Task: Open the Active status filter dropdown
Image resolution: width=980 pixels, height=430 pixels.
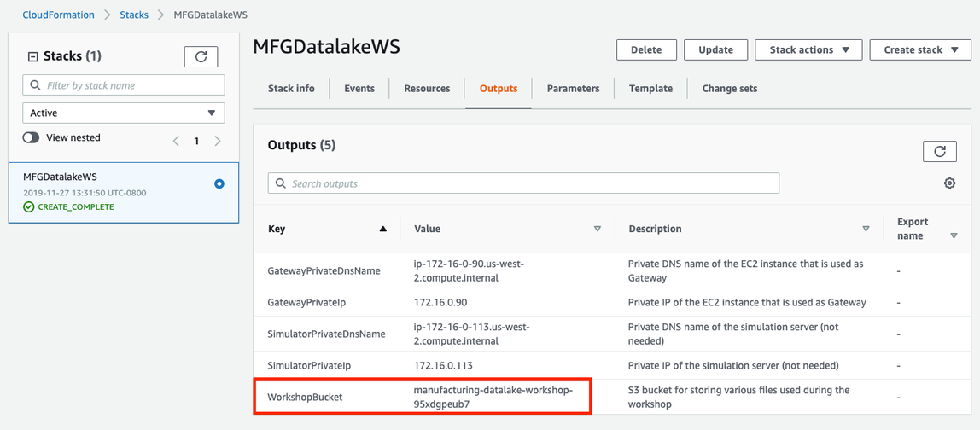Action: pos(124,113)
